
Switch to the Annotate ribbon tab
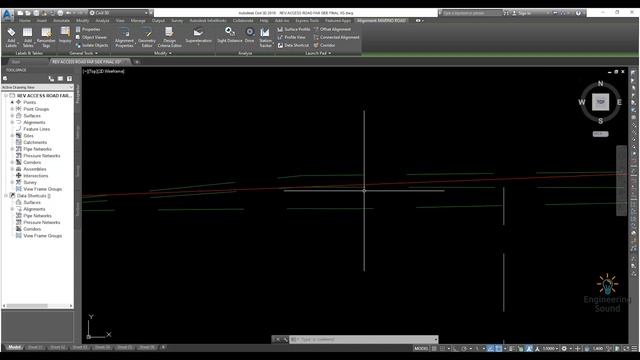[61, 20]
